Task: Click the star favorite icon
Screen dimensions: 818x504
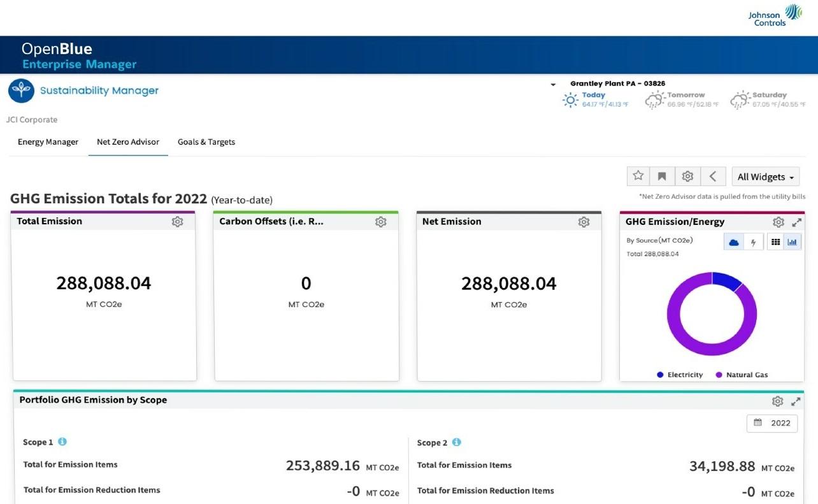Action: tap(638, 176)
